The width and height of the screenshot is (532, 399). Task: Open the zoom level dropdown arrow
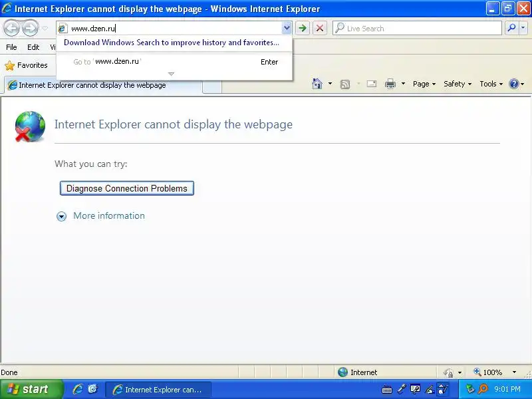[x=514, y=372]
